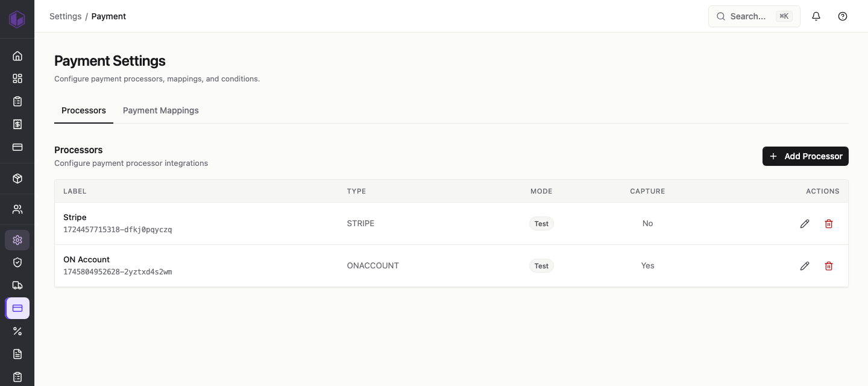
Task: Click the Test mode badge in the ON Account row
Action: 541,266
